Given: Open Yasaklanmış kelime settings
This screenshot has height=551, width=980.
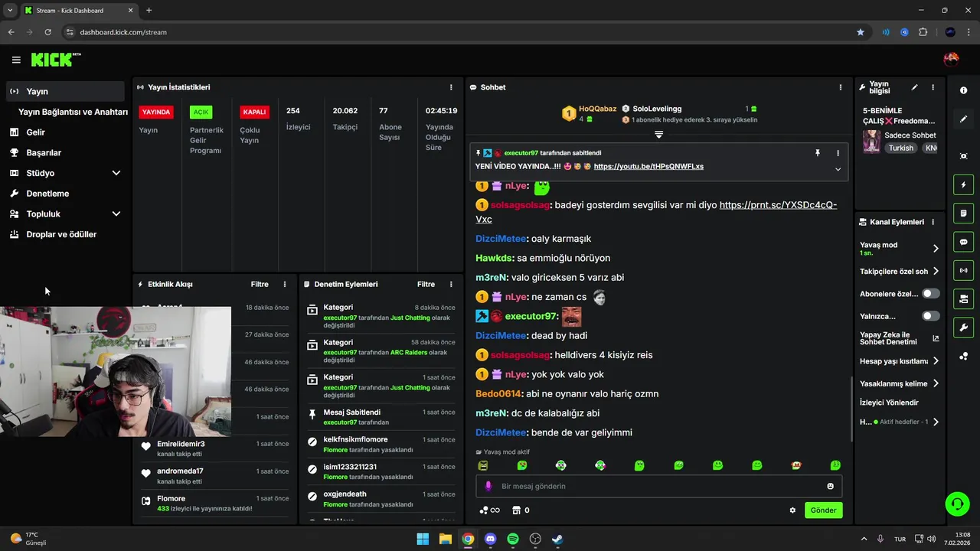Looking at the screenshot, I should pos(936,383).
